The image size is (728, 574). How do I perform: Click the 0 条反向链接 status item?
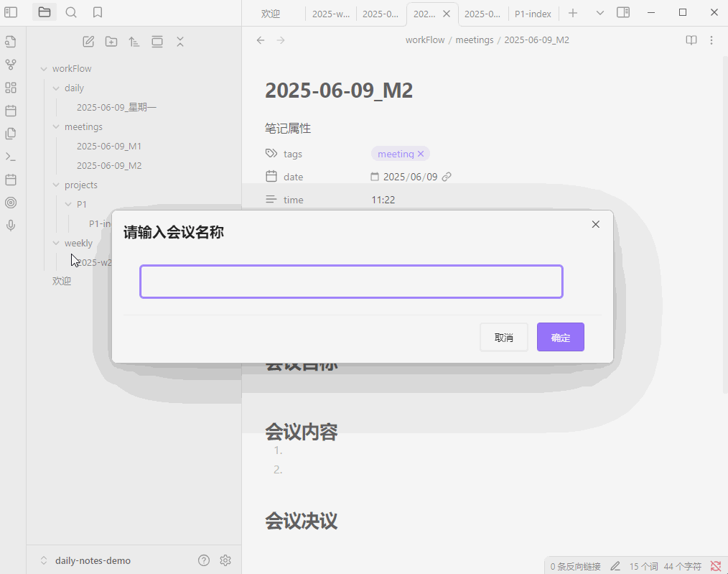[x=575, y=567]
